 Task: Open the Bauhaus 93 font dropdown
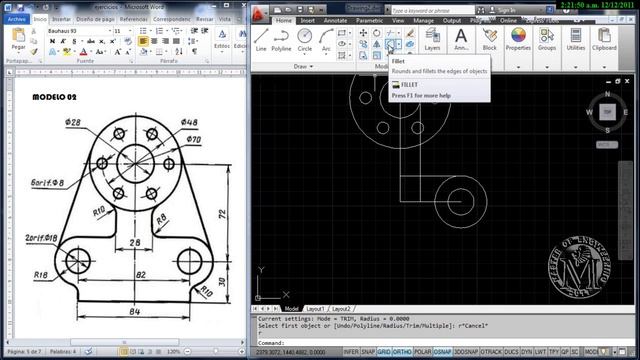(110, 31)
